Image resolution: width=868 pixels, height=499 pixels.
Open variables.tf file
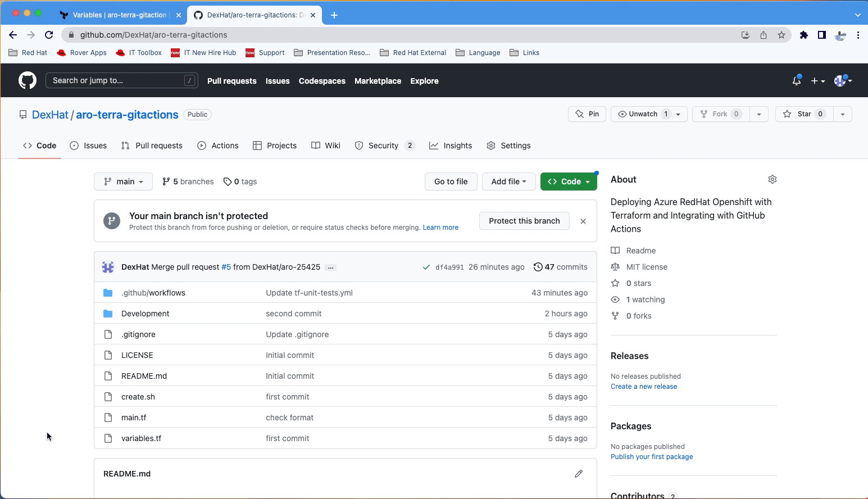tap(141, 438)
